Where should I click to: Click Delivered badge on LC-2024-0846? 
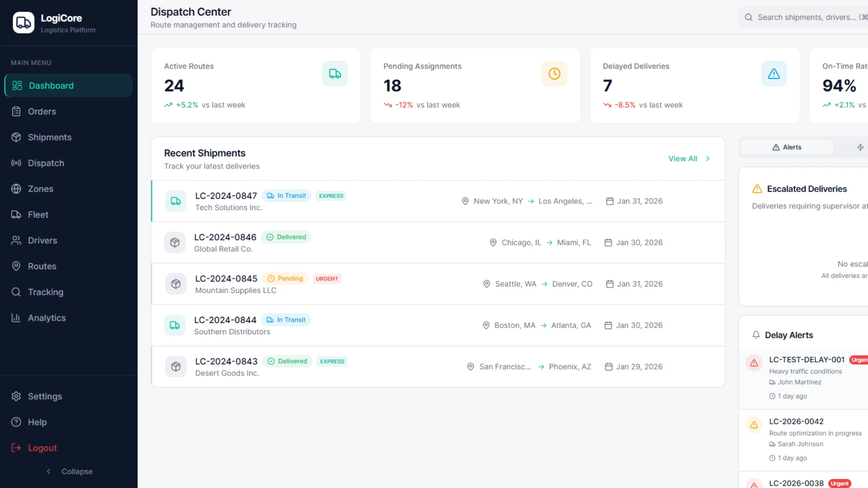point(286,237)
